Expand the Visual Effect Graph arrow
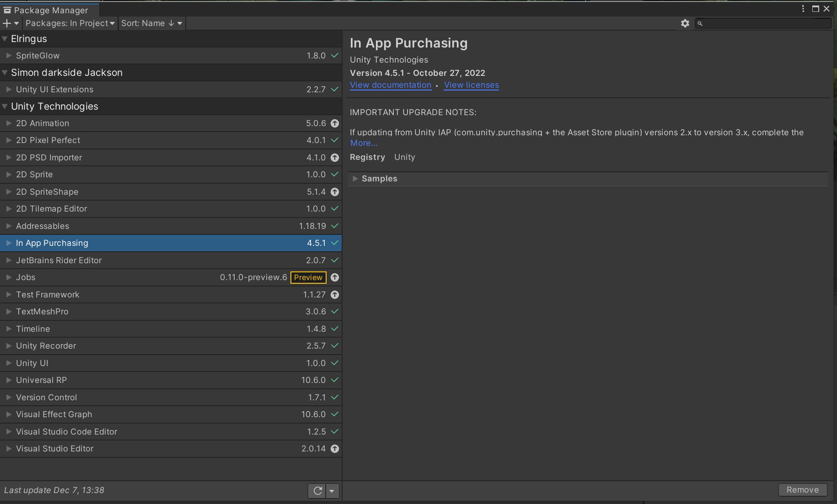Image resolution: width=837 pixels, height=504 pixels. 9,414
